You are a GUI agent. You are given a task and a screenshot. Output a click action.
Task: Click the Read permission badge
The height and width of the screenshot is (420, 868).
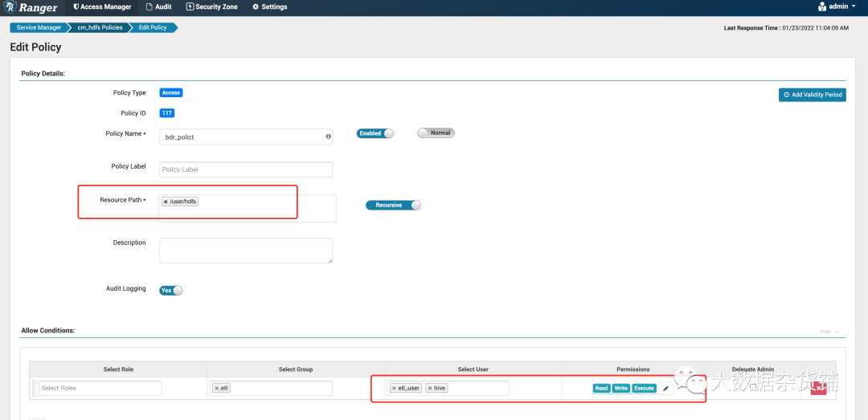[x=601, y=389]
